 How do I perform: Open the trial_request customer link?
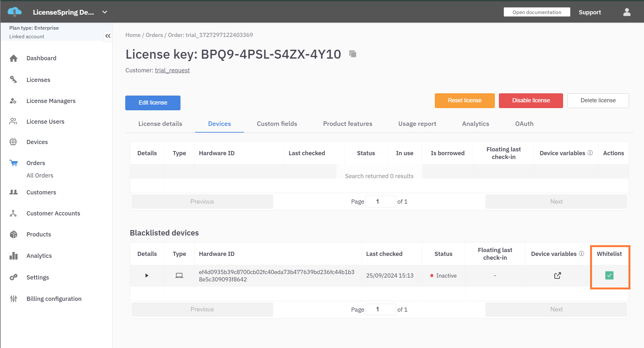(172, 70)
